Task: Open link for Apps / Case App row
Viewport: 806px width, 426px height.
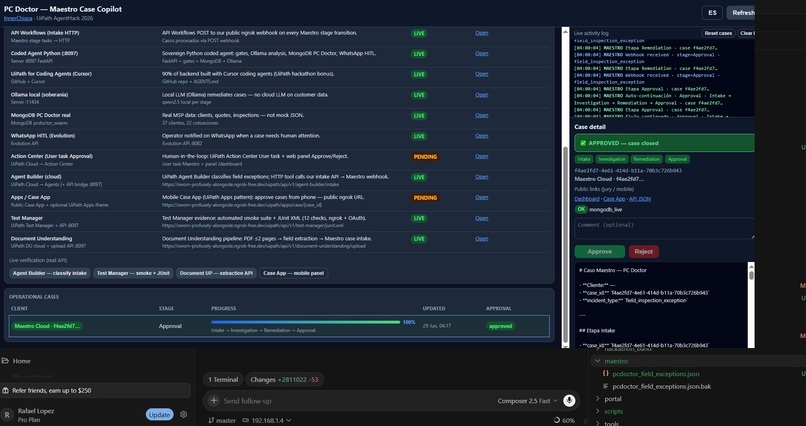Action: click(482, 197)
